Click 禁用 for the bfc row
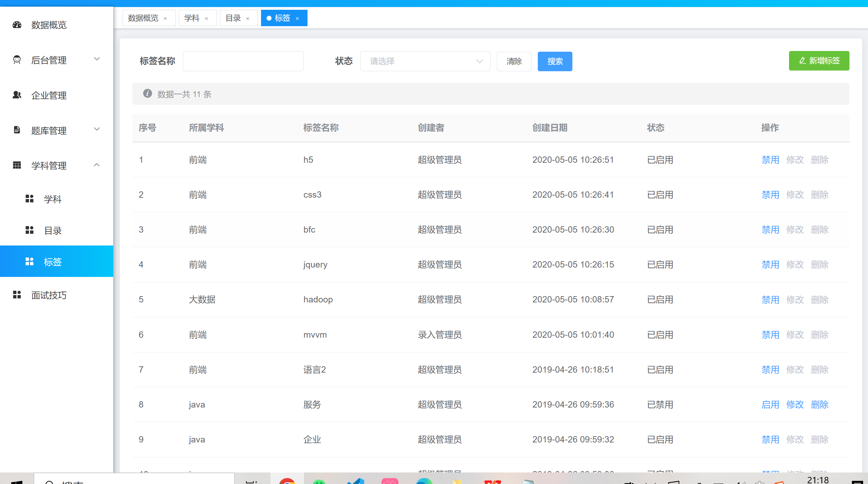The width and height of the screenshot is (868, 484). click(771, 230)
